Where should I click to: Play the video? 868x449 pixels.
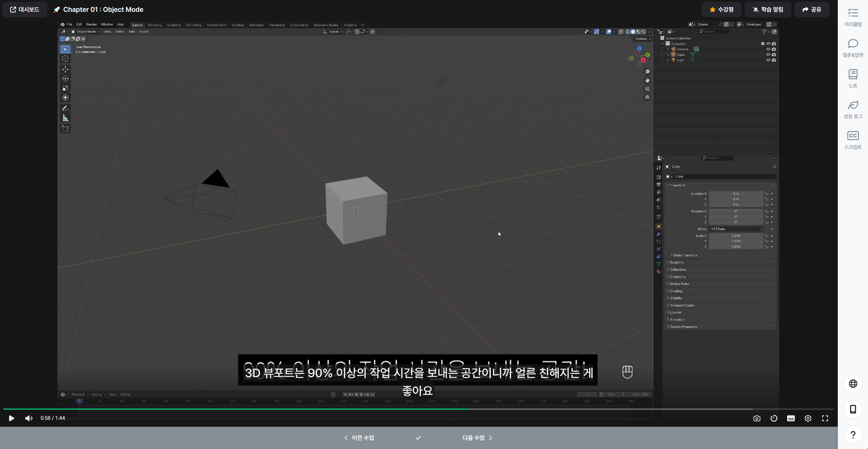pyautogui.click(x=11, y=418)
